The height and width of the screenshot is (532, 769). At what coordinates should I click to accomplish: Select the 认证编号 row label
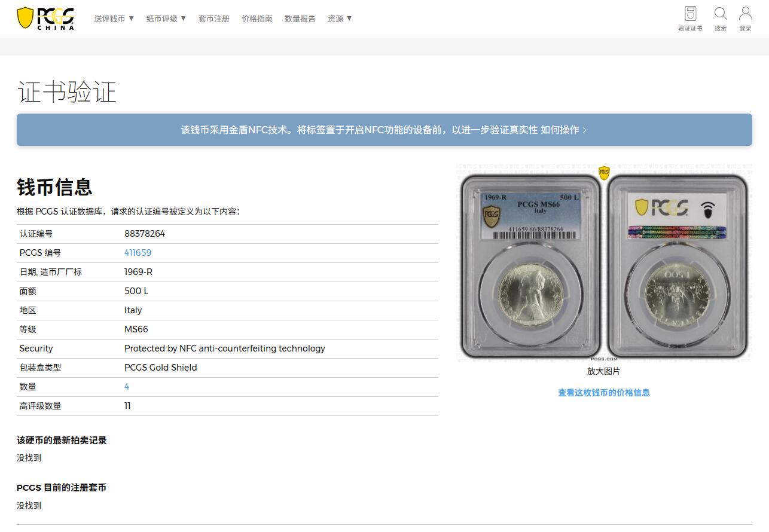[x=36, y=234]
